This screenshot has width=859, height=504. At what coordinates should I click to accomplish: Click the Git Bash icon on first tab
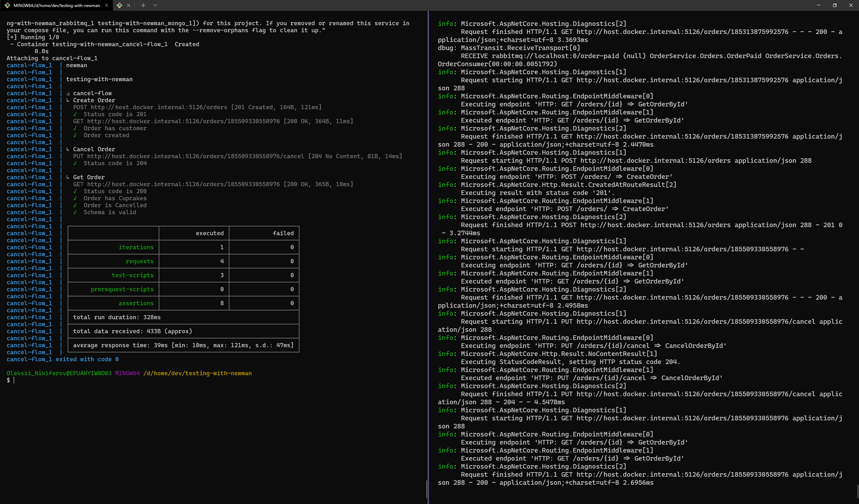[7, 5]
